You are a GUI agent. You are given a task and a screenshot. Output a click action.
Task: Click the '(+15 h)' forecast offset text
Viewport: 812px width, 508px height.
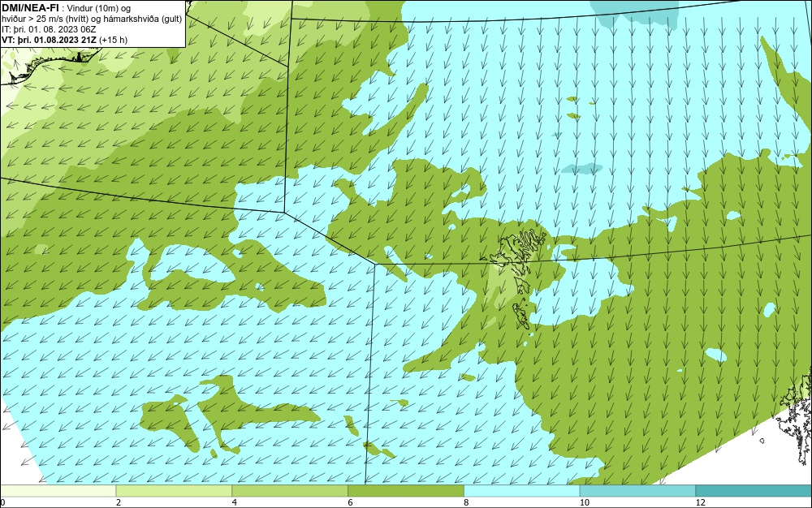(x=114, y=39)
